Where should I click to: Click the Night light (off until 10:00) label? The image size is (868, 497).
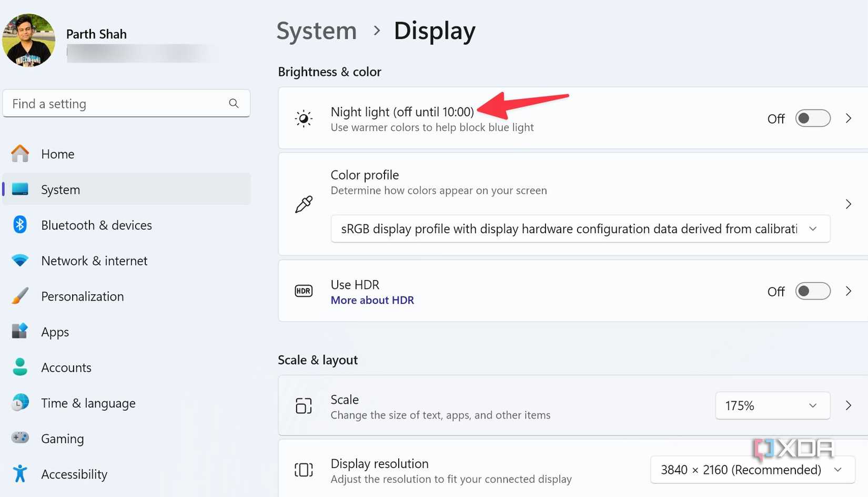coord(402,112)
